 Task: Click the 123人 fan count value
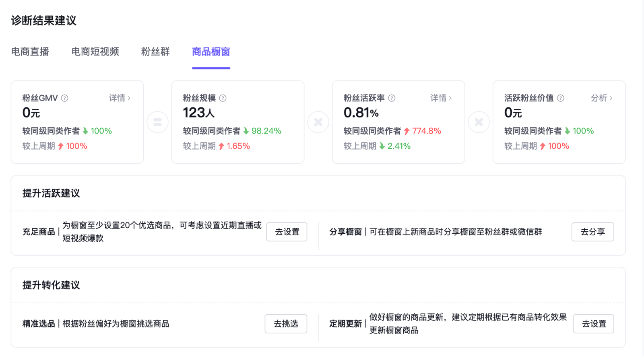(x=198, y=113)
